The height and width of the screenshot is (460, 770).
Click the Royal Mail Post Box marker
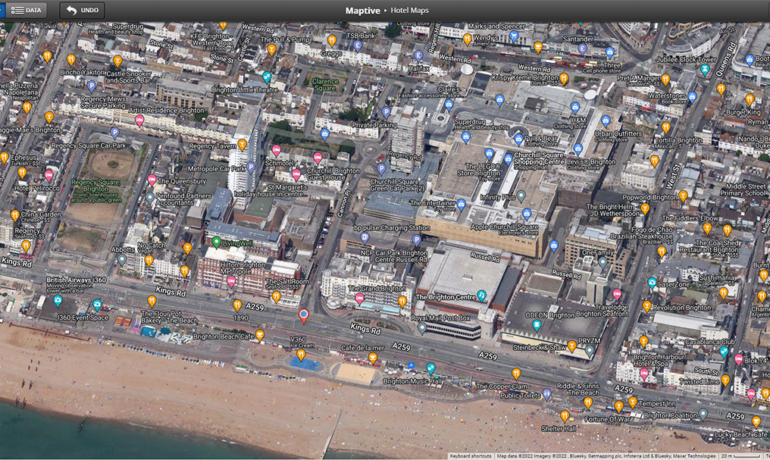point(422,327)
